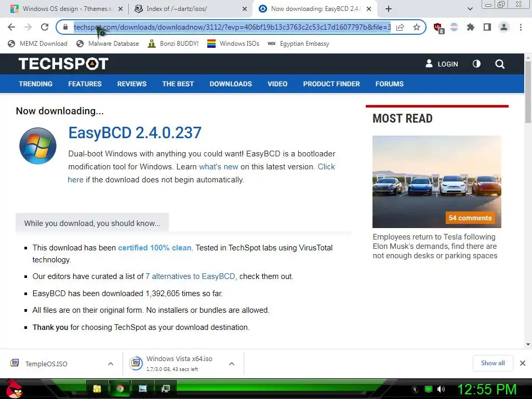Click the EasyBCD Windows orb icon
The height and width of the screenshot is (399, 532).
37,146
